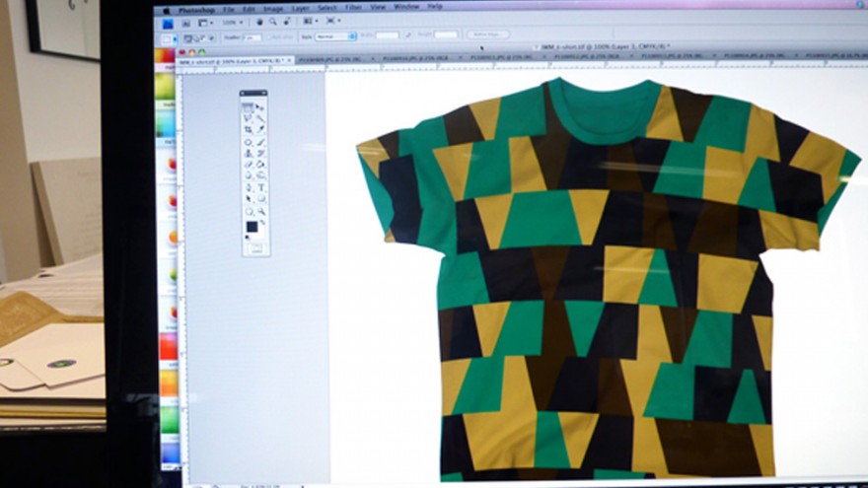Viewport: 868px width, 488px height.
Task: Click the Rotate View icon in application bar
Action: tap(287, 21)
